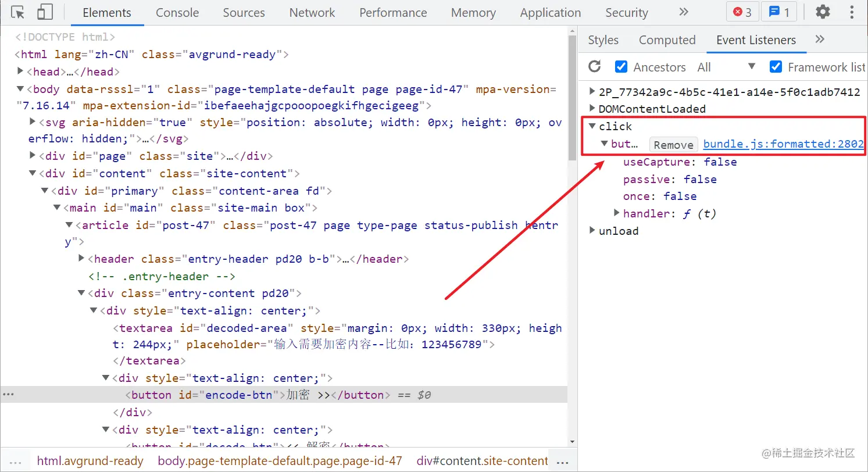Collapse the div#content node
This screenshot has height=472, width=868.
(x=33, y=174)
